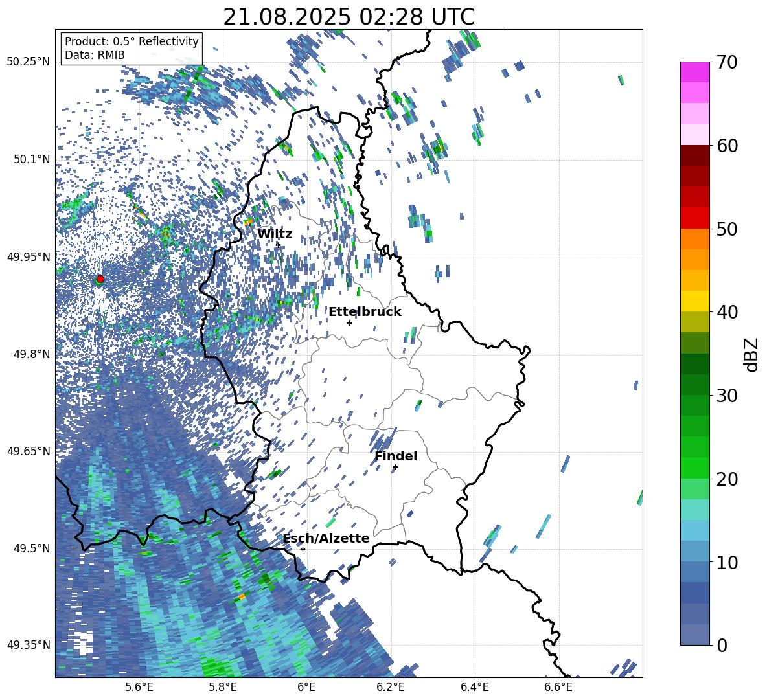Click the 6.6°E longitude label
Screen dimensions: 767x700
pyautogui.click(x=558, y=687)
